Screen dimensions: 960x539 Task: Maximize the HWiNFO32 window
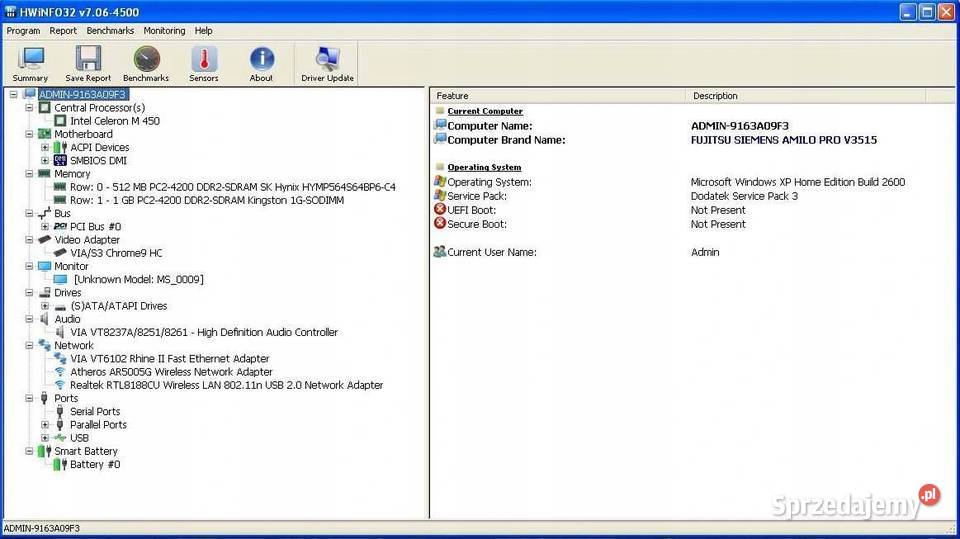tap(927, 12)
